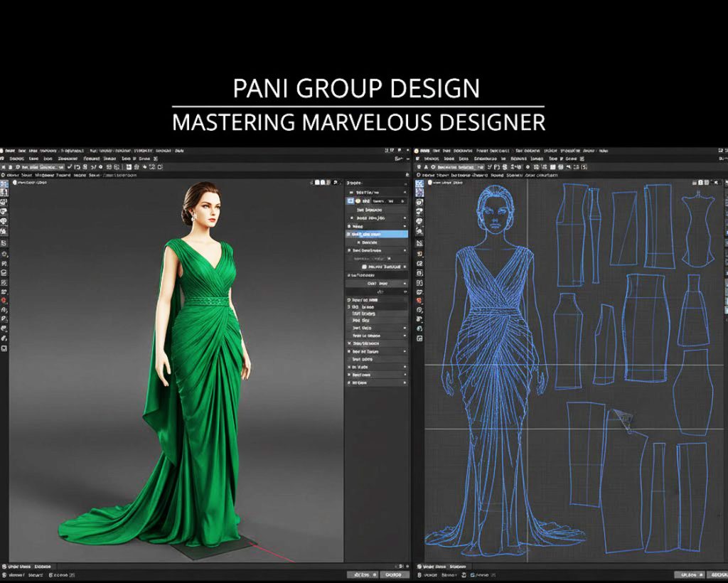Click the first tab in 2D window's status bar

432,566
